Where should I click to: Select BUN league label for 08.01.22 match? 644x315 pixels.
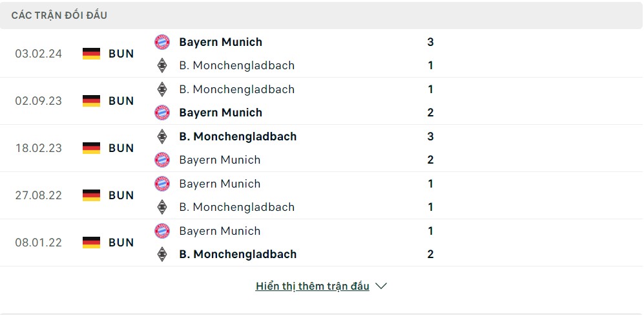[x=121, y=243]
